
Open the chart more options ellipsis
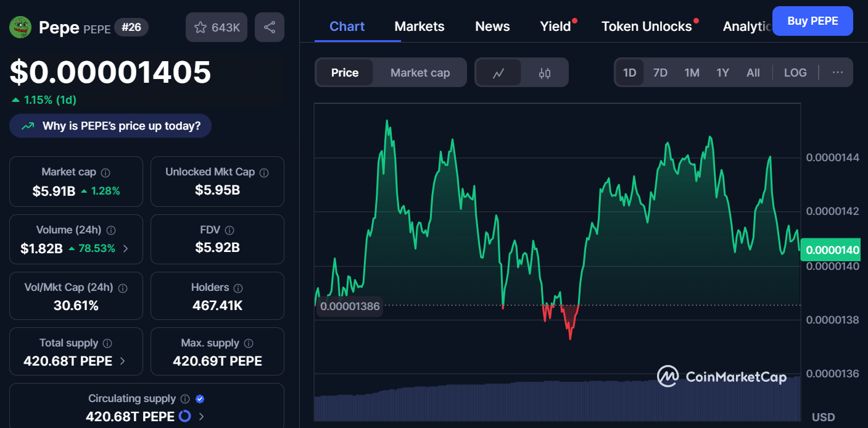tap(837, 72)
